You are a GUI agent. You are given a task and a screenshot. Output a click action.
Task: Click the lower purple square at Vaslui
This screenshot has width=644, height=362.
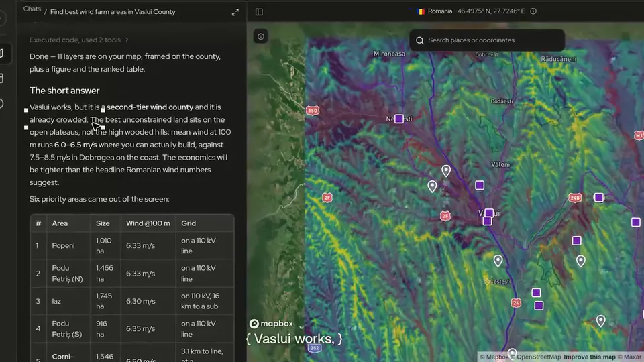[x=487, y=221]
